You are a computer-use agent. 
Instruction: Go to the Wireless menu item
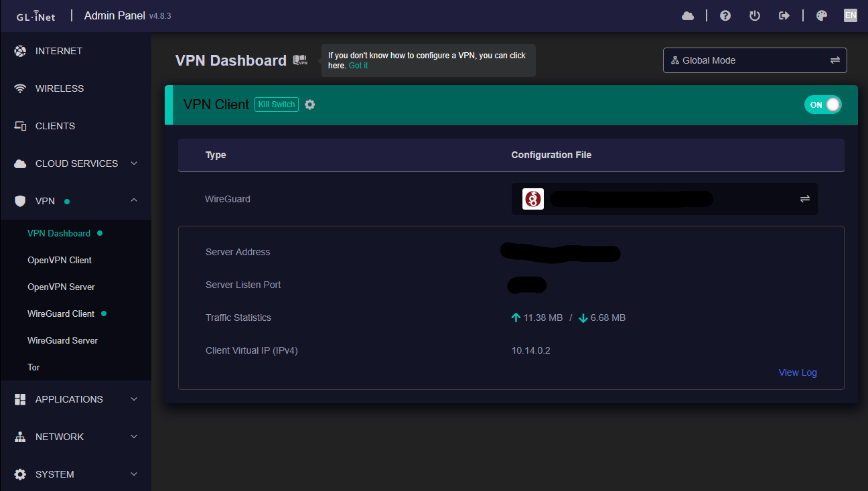pos(59,88)
